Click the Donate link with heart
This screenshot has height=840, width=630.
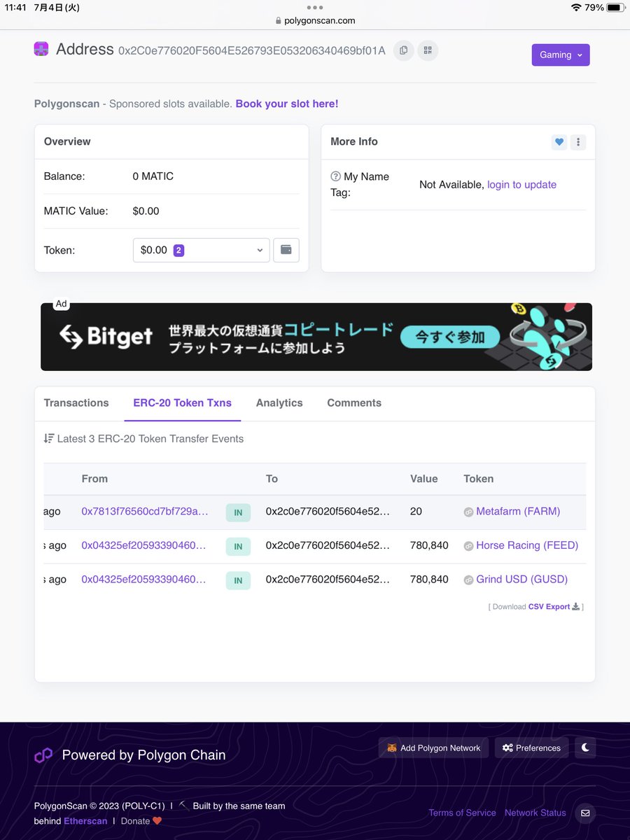point(141,821)
